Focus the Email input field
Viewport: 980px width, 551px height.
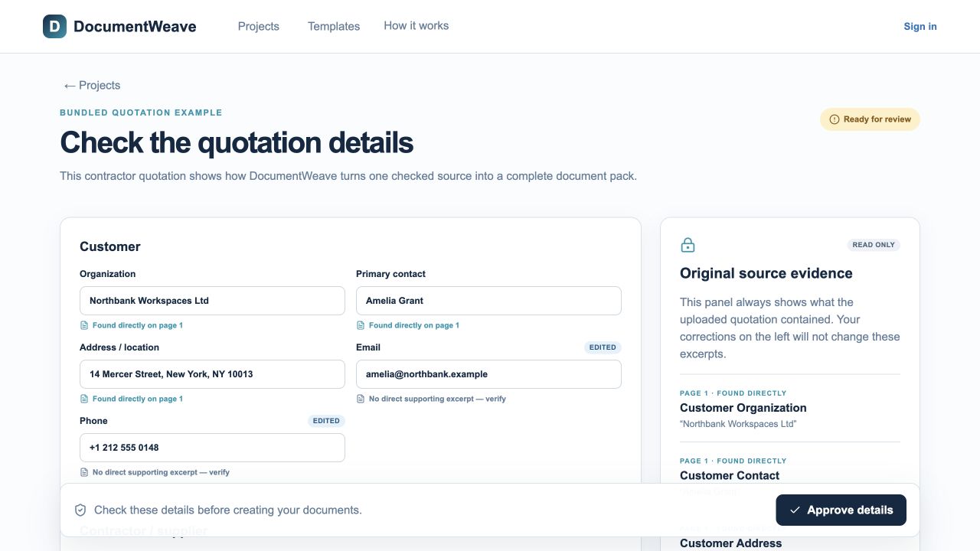(488, 374)
